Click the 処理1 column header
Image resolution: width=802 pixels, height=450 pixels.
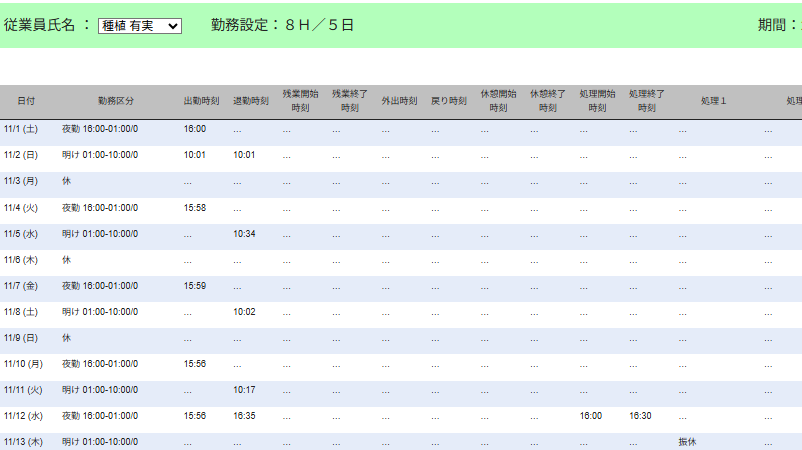tap(713, 101)
